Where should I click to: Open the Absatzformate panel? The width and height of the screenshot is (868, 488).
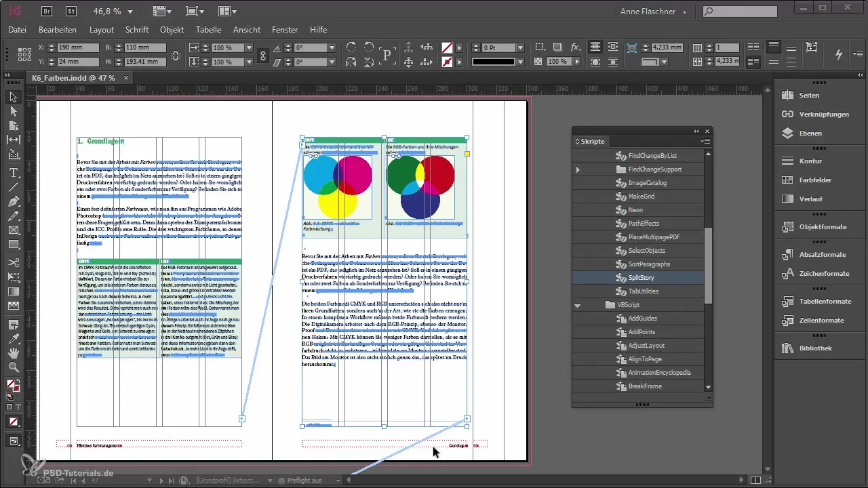[x=823, y=255]
